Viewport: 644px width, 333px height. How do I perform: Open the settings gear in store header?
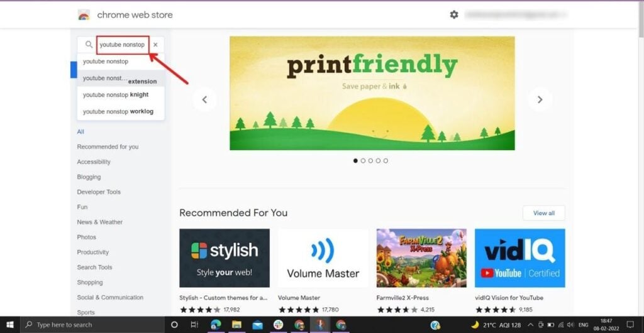click(x=454, y=14)
